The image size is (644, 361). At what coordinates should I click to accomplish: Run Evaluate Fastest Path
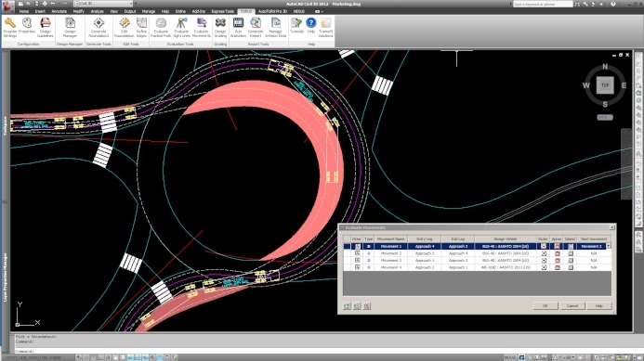click(161, 28)
